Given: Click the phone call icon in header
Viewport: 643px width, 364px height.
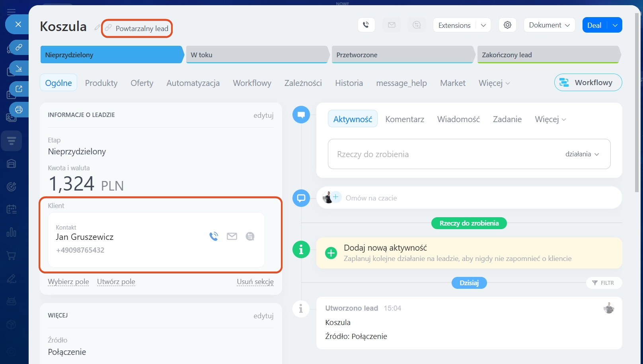Looking at the screenshot, I should click(366, 25).
